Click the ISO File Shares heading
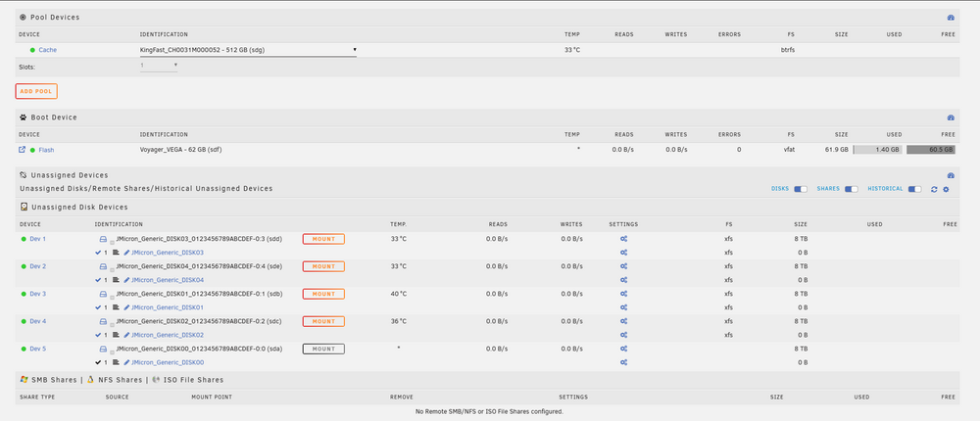 coord(193,380)
